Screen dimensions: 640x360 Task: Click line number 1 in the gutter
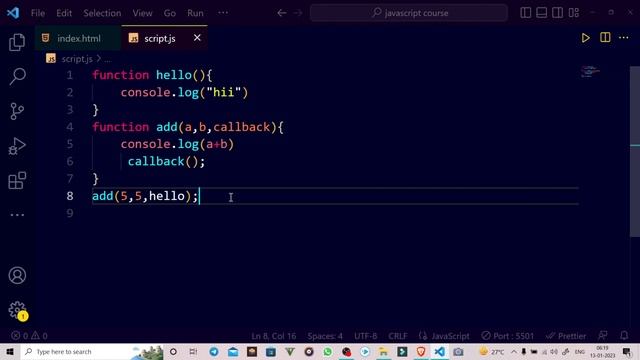tap(70, 75)
